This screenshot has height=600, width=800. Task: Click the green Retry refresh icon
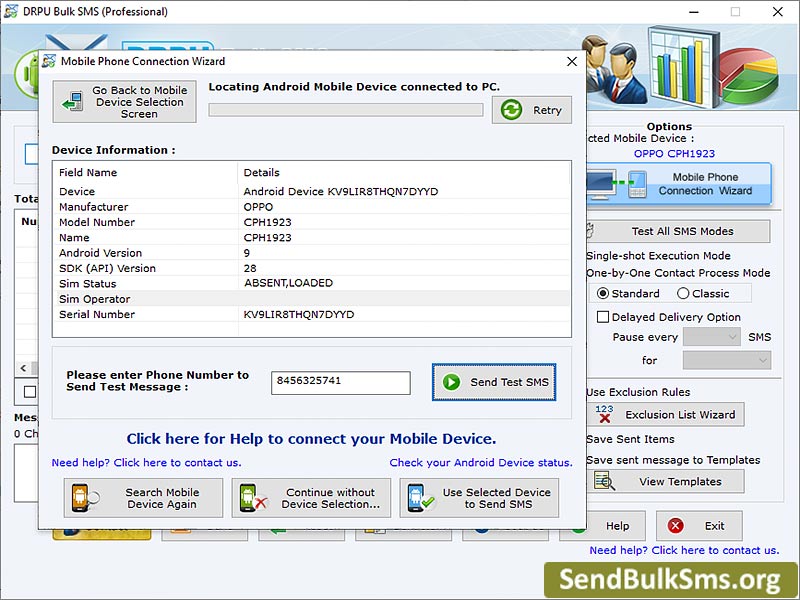tap(511, 110)
